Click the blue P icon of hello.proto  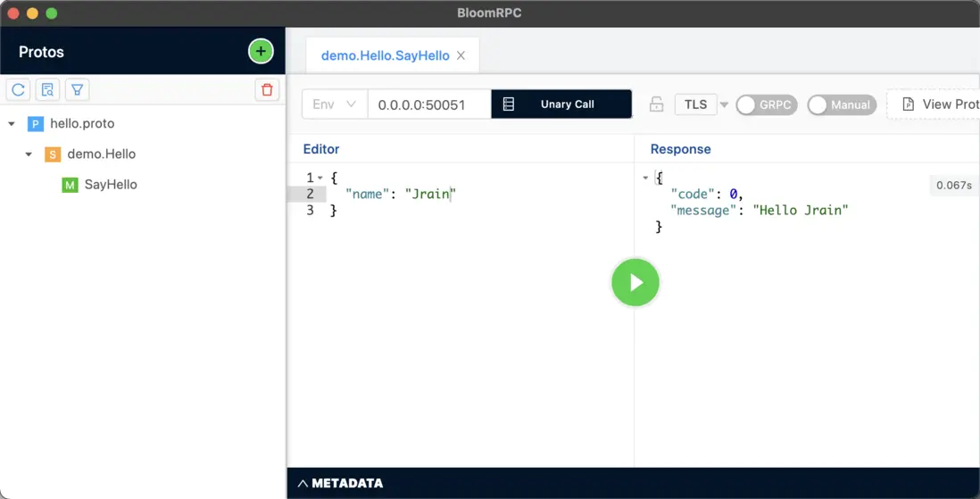(x=36, y=124)
